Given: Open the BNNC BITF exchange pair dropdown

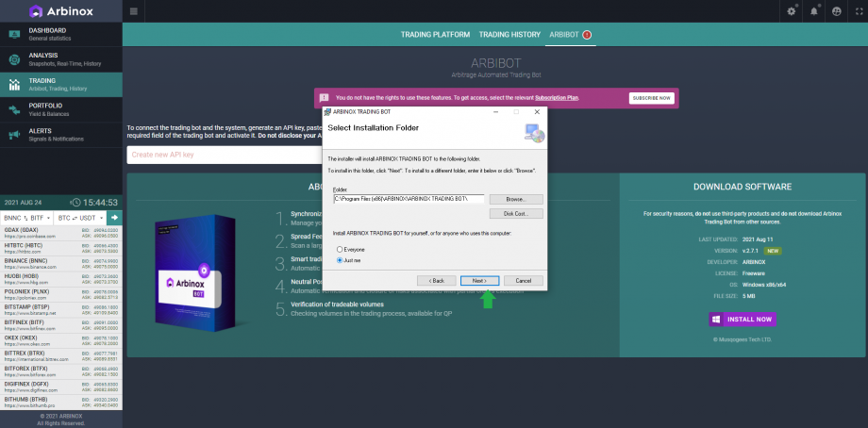Looking at the screenshot, I should tap(27, 218).
